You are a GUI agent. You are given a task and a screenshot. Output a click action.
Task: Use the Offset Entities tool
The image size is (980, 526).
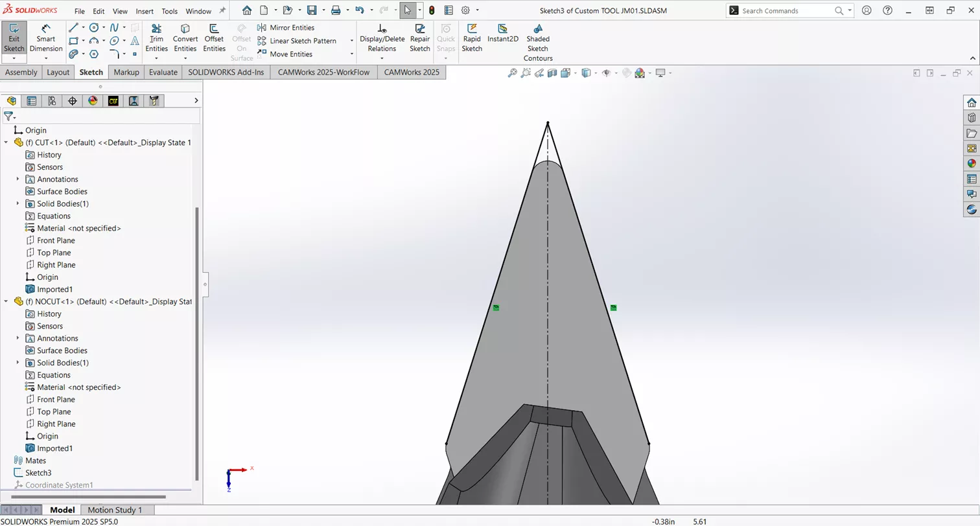pos(214,38)
